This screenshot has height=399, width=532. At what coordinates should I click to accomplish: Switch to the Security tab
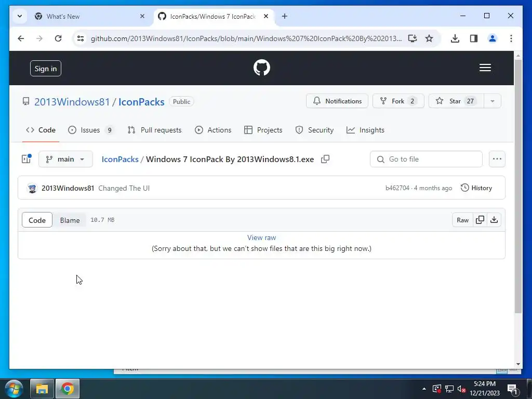tap(314, 130)
